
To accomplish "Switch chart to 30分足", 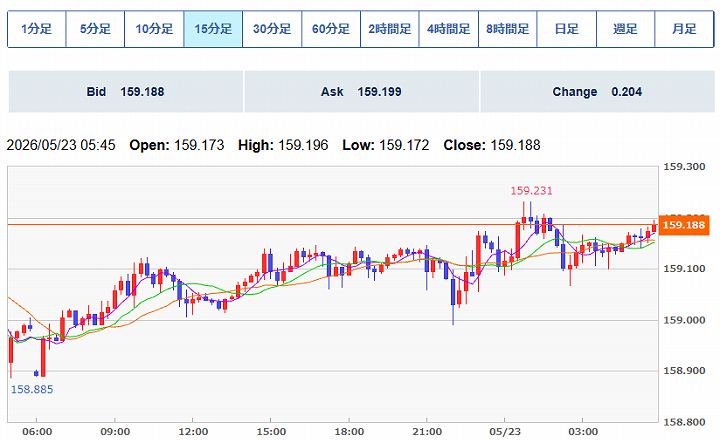I will pyautogui.click(x=272, y=29).
